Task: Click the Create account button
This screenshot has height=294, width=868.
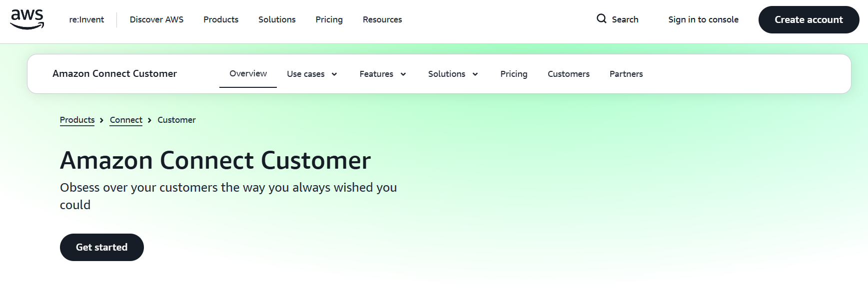Action: [x=809, y=19]
